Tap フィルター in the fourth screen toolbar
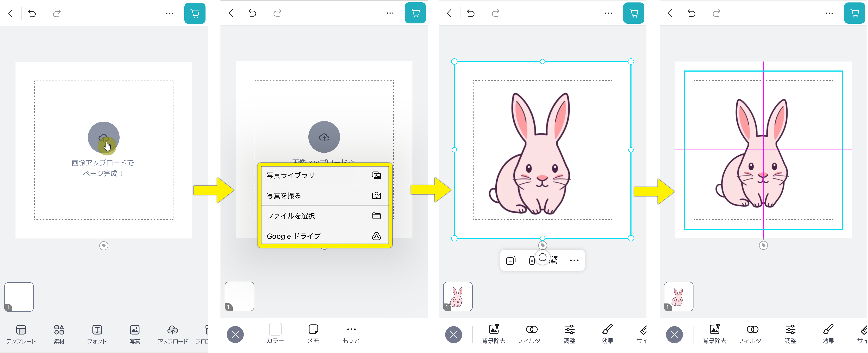868x353 pixels. click(752, 334)
